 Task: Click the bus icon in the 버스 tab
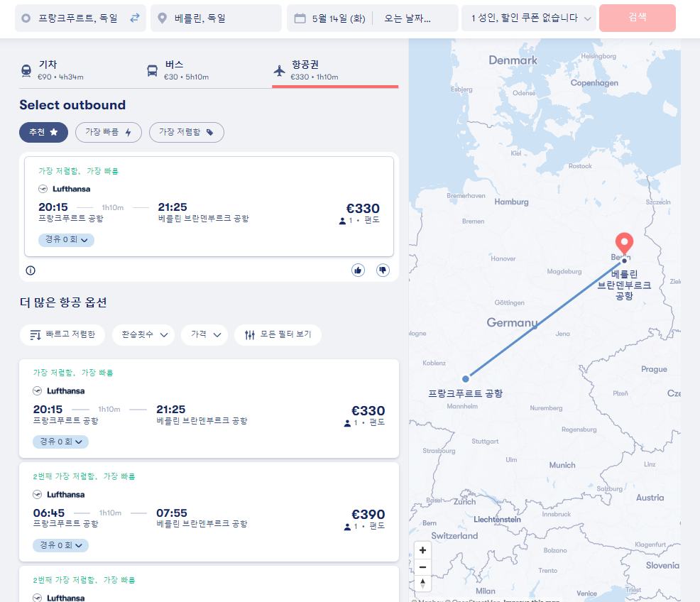(152, 70)
